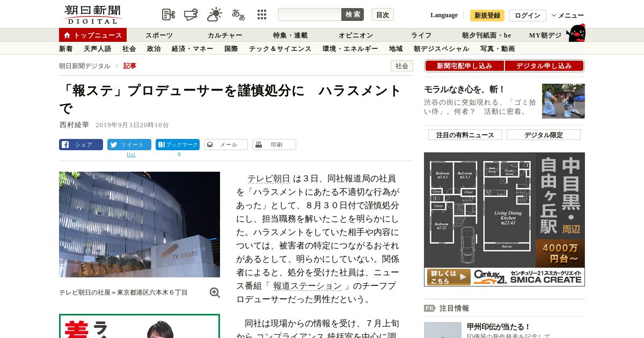This screenshot has height=338, width=644.
Task: Select 国際 in the sub navigation
Action: [x=231, y=49]
